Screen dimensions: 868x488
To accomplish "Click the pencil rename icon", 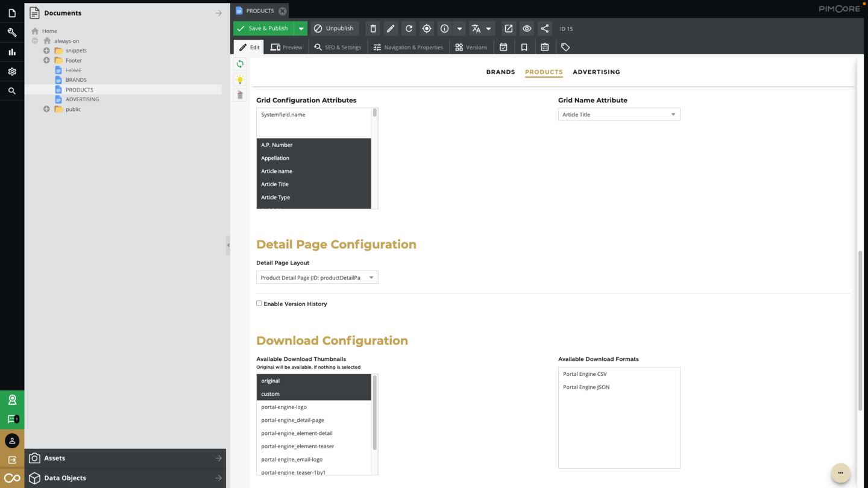I will pyautogui.click(x=391, y=28).
